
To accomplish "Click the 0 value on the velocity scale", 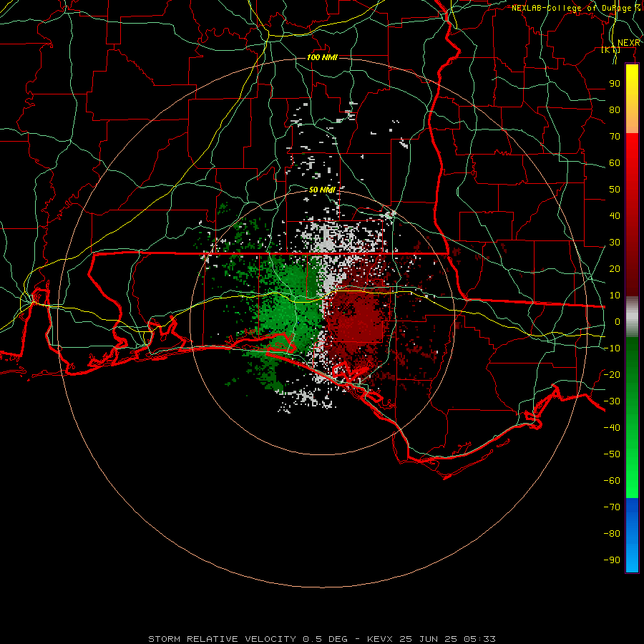I will [618, 322].
